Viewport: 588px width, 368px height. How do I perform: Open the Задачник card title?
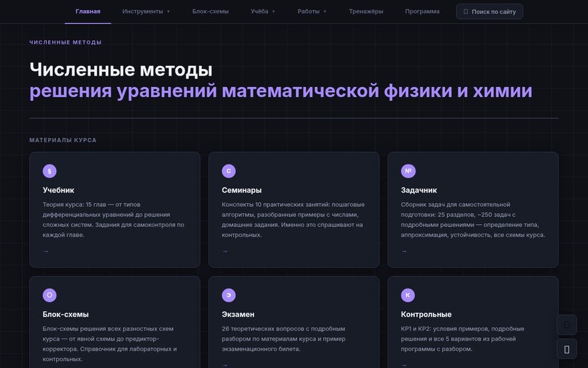(x=419, y=190)
